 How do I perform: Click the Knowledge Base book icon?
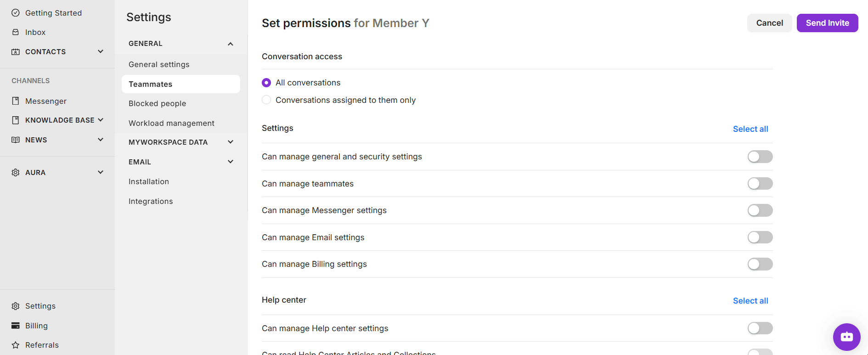(16, 120)
